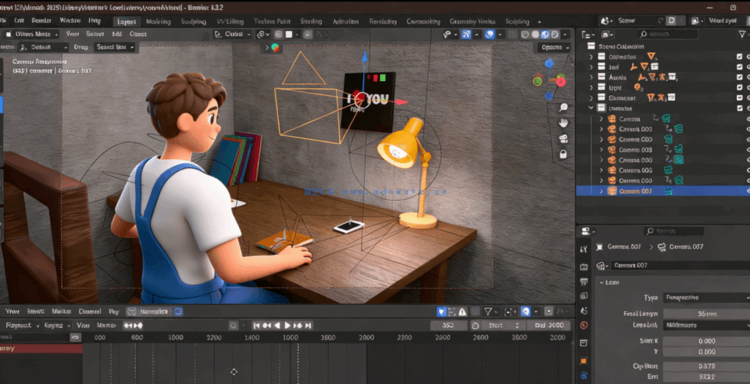The width and height of the screenshot is (750, 384).
Task: Click the Shift X 0.000 field
Action: coord(706,341)
